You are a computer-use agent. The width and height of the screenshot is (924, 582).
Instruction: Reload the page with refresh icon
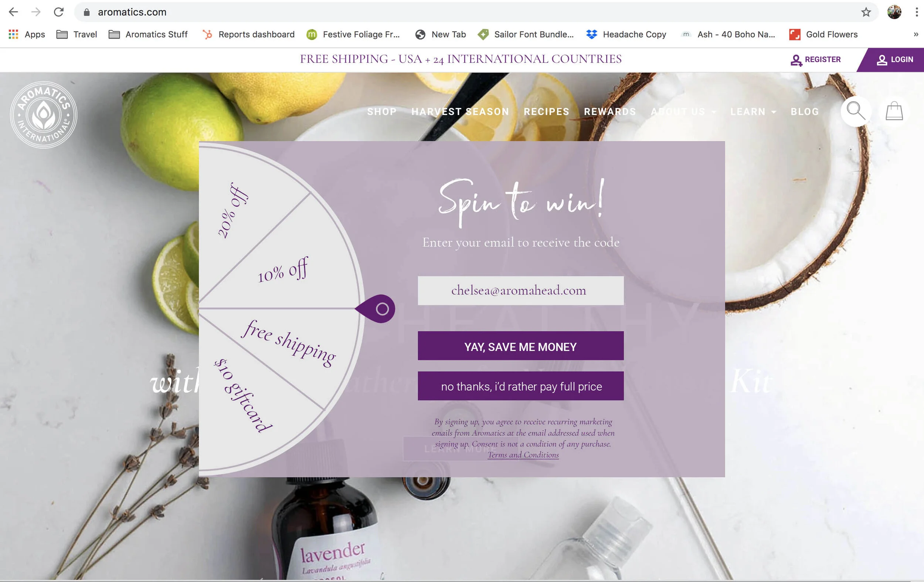(59, 12)
